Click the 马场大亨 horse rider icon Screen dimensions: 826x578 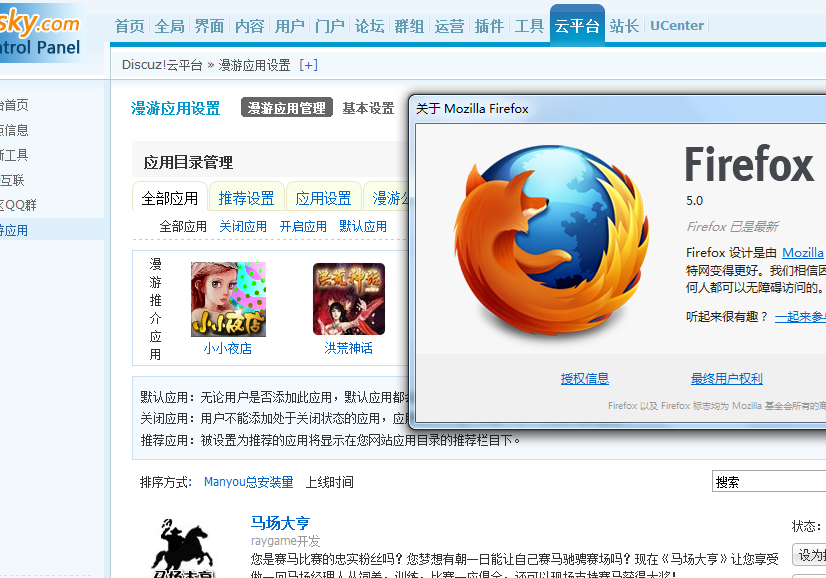182,548
